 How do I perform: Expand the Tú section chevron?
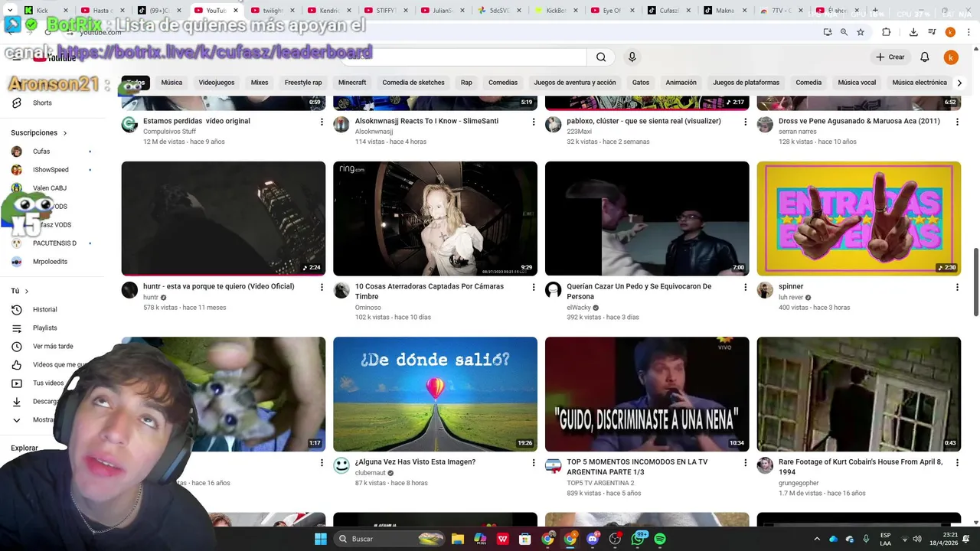27,292
